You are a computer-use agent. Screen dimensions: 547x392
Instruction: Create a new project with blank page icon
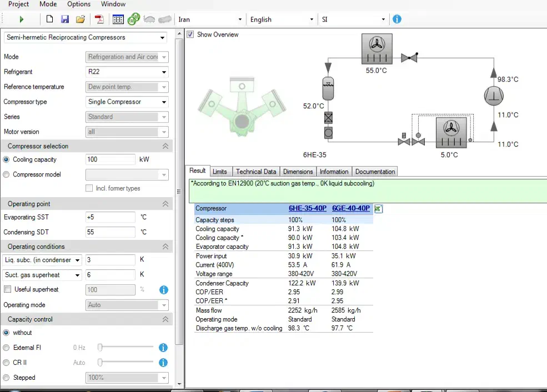click(50, 19)
